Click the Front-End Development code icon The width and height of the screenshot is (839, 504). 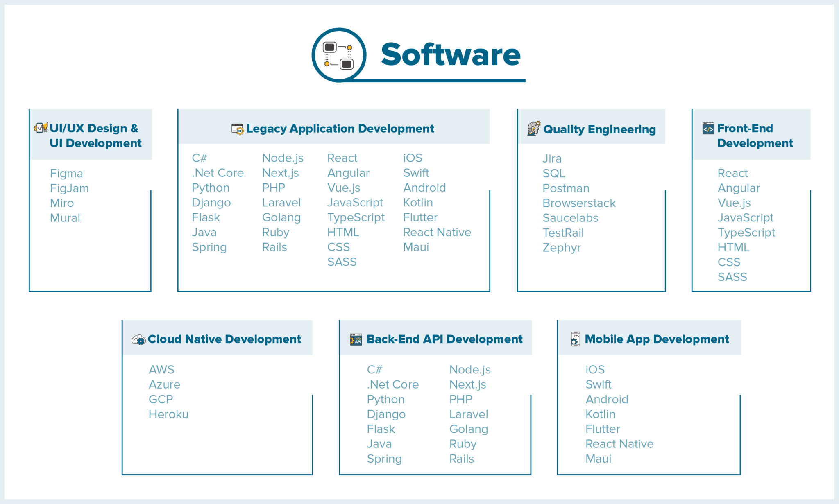point(708,129)
